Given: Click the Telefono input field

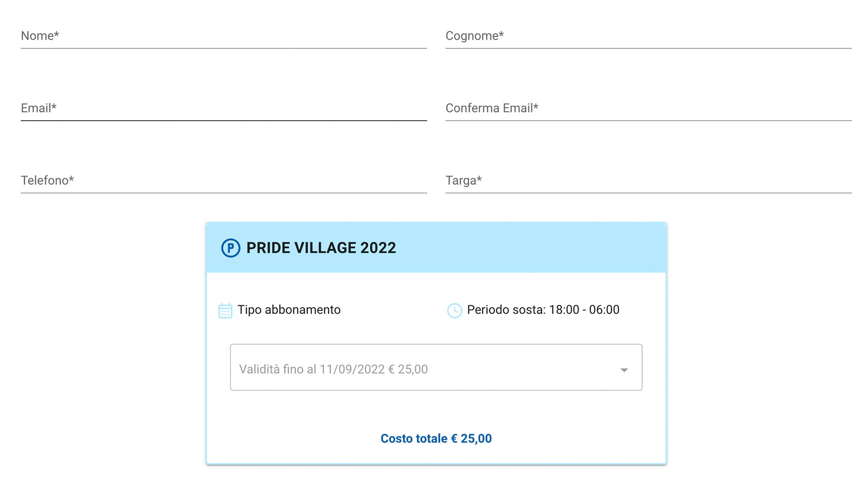Looking at the screenshot, I should coord(223,181).
